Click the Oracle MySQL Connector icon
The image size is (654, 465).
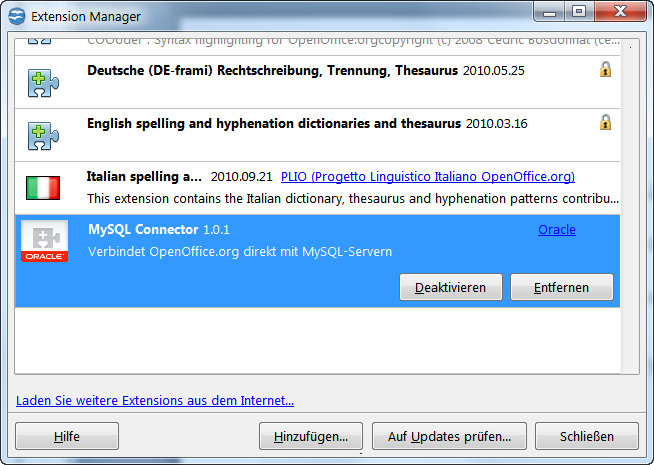coord(45,241)
